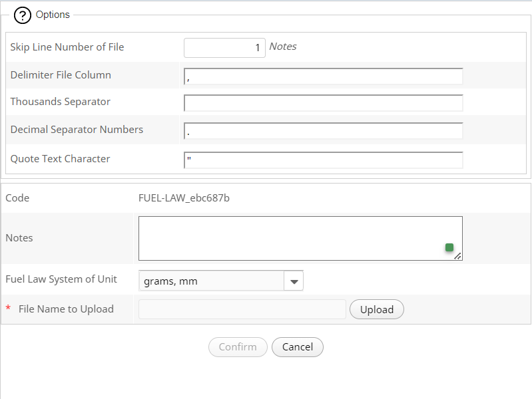The height and width of the screenshot is (399, 532).
Task: Expand the Fuel Law System of Unit arrow
Action: click(294, 281)
